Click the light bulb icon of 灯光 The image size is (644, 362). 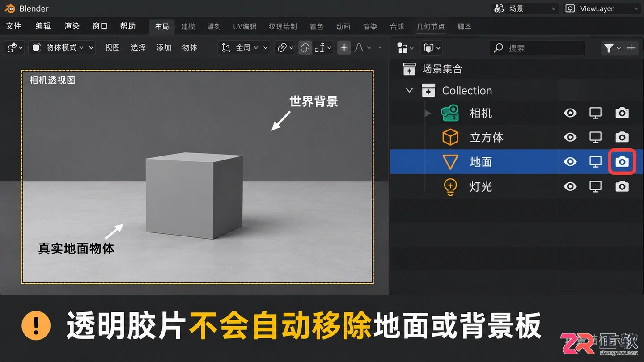450,186
